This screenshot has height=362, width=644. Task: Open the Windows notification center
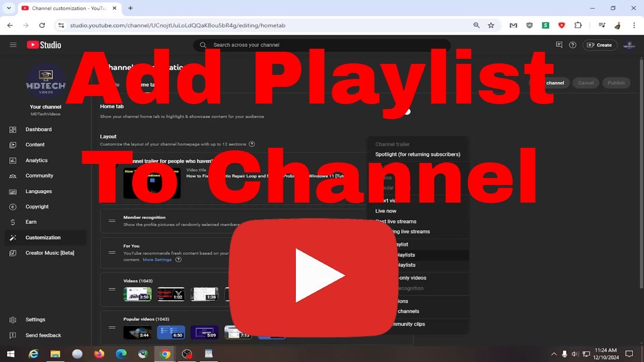pyautogui.click(x=629, y=353)
